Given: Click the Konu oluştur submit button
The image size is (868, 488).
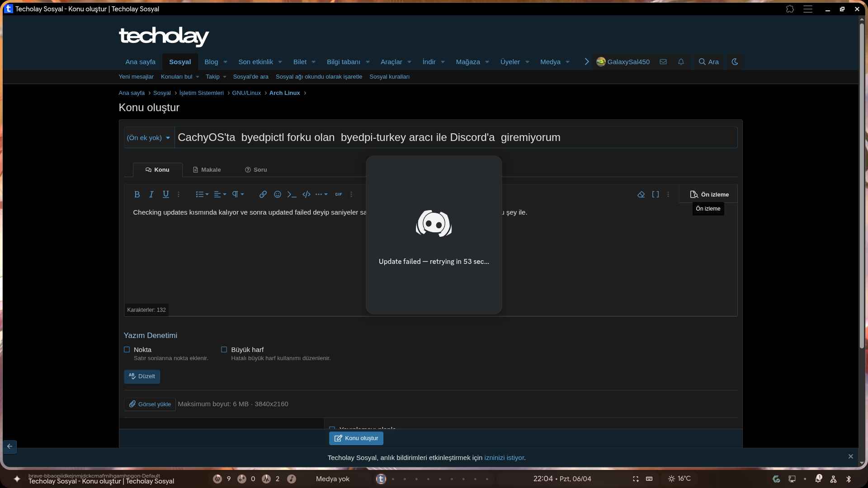Looking at the screenshot, I should click(356, 438).
